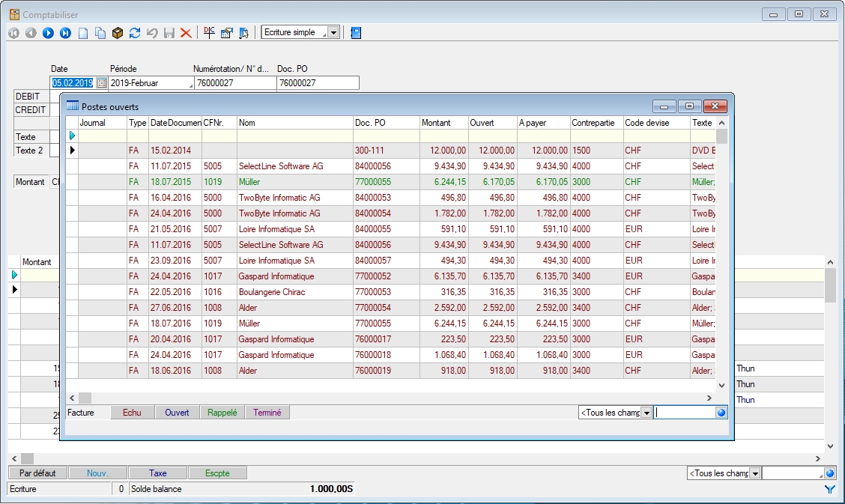This screenshot has height=504, width=845.
Task: Delete the entry with the red X icon
Action: point(186,32)
